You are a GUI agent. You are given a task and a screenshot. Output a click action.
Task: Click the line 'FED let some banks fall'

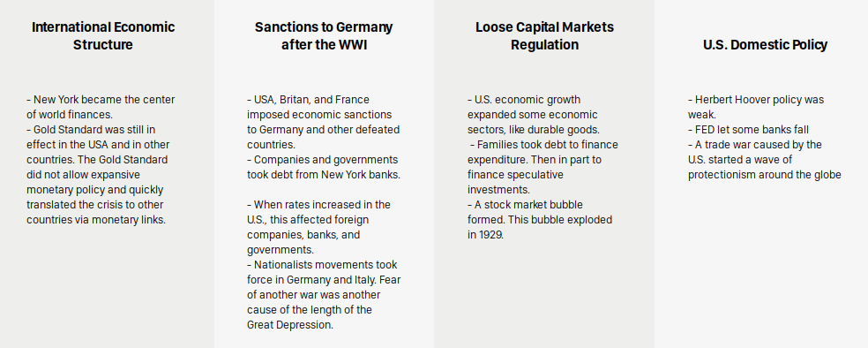tap(748, 130)
